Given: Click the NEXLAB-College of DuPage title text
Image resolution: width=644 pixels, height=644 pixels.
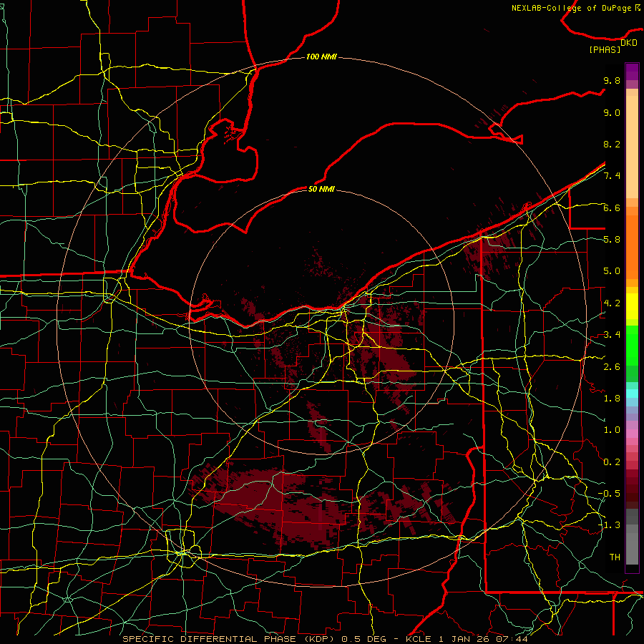Looking at the screenshot, I should (572, 8).
